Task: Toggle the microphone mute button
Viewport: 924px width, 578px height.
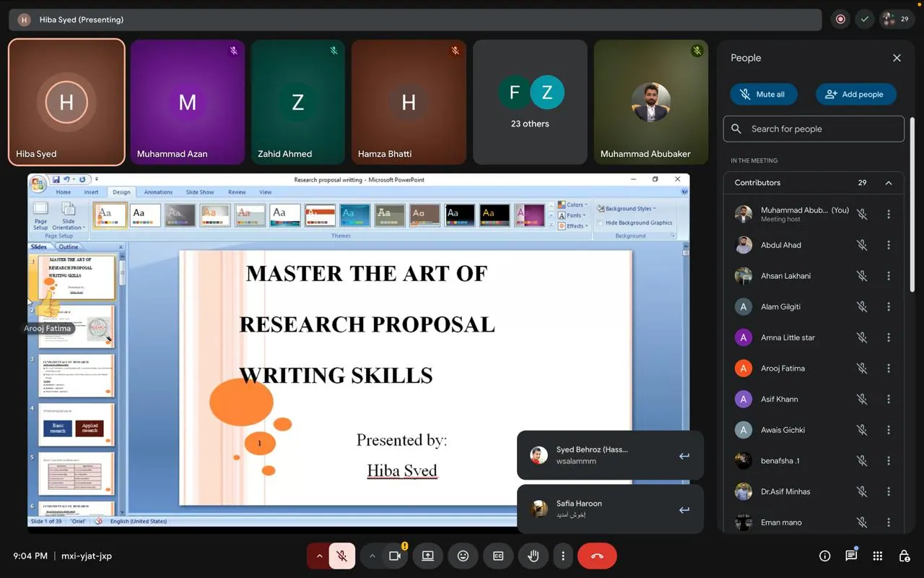Action: (342, 556)
